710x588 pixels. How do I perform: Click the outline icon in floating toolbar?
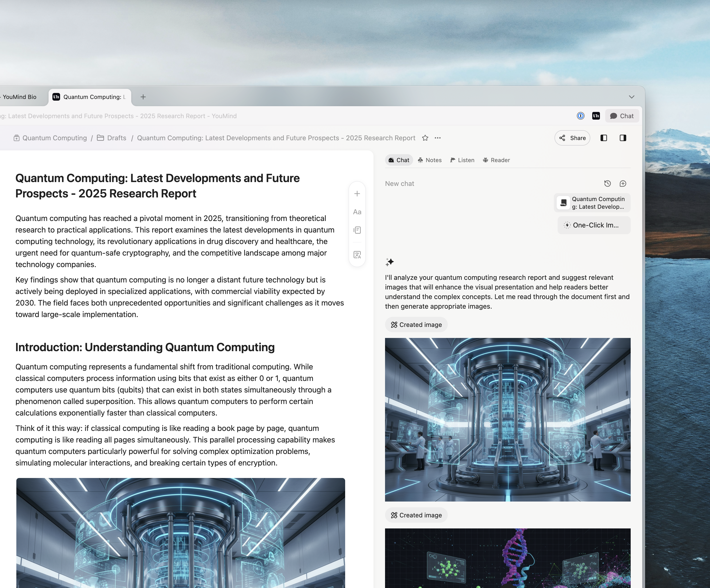(357, 230)
